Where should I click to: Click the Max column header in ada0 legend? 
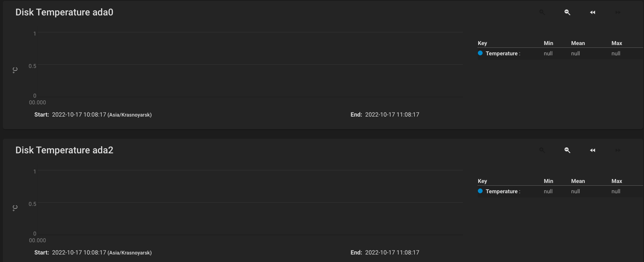coord(617,43)
